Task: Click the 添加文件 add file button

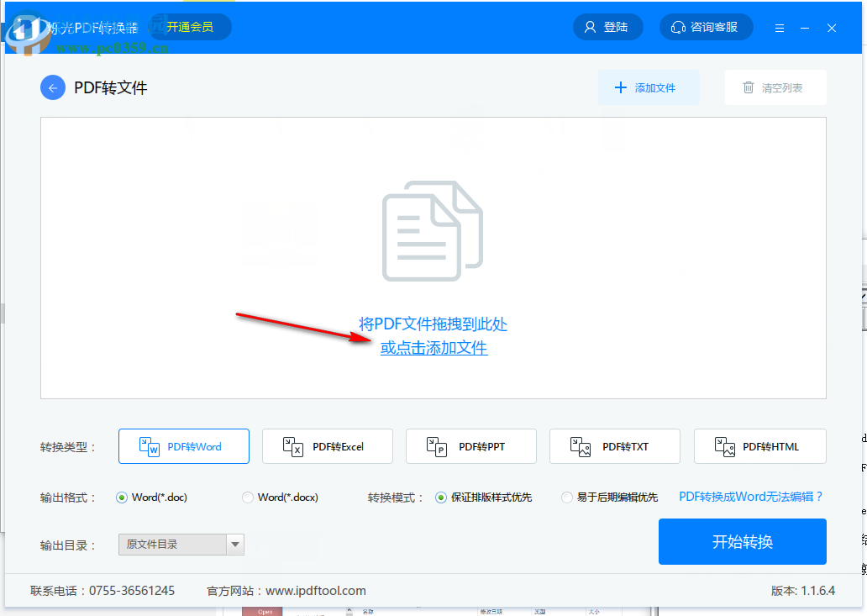Action: pyautogui.click(x=648, y=87)
